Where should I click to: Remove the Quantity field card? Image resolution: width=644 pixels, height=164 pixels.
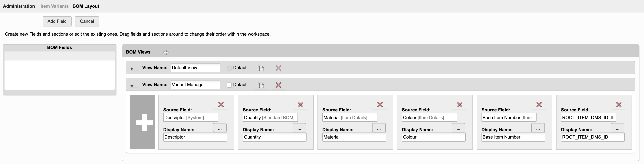tap(300, 104)
